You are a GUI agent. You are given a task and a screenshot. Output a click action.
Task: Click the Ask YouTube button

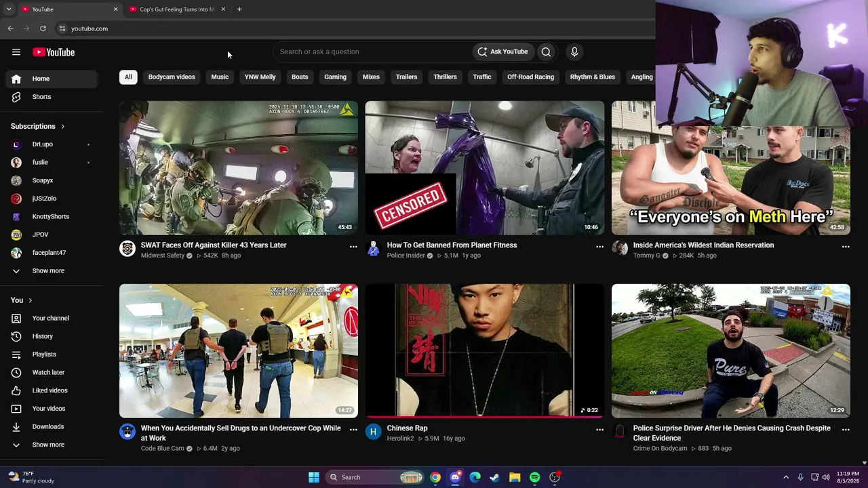pyautogui.click(x=502, y=52)
